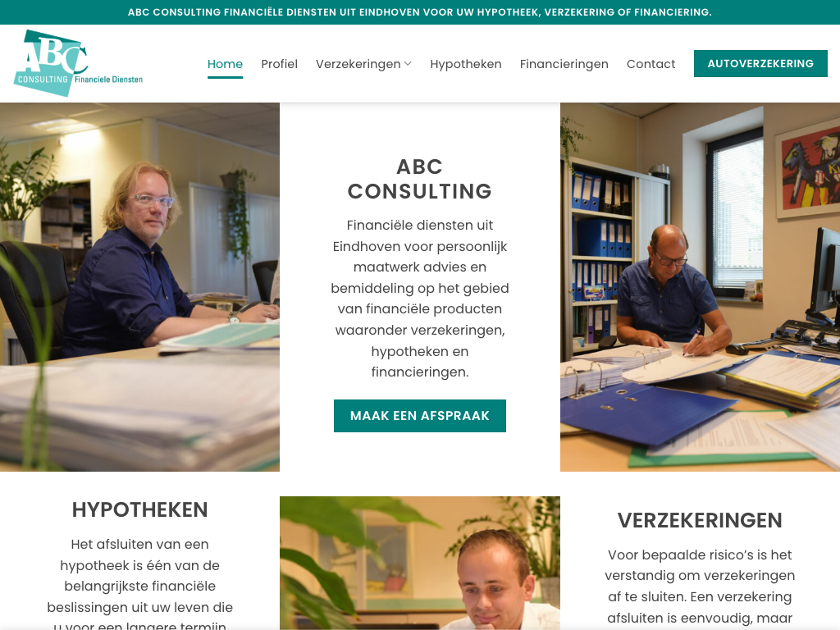Click the Financiële diensten intro paragraph

click(x=419, y=299)
